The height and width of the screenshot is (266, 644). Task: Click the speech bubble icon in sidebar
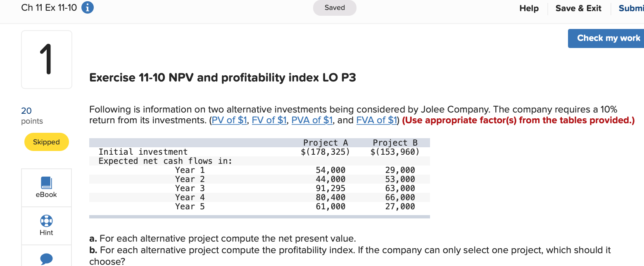point(46,259)
